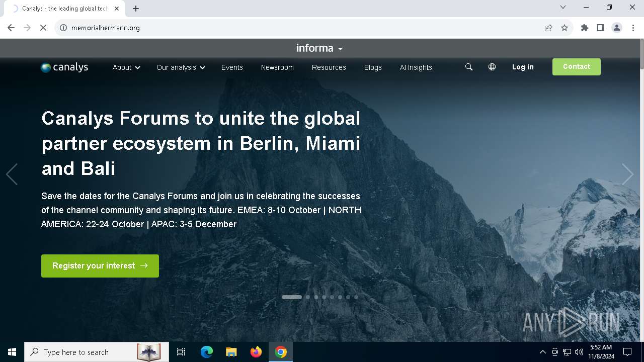
Task: Open the Resources page
Action: 329,67
